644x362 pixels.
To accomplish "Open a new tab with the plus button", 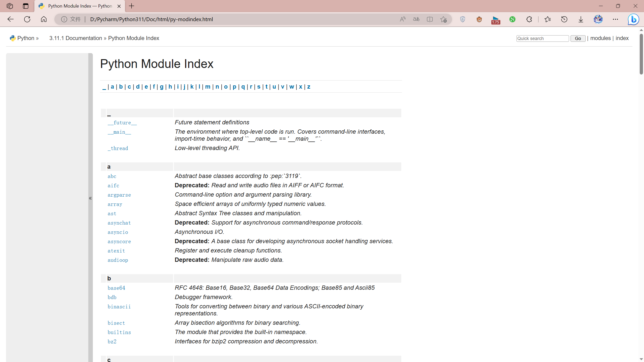I will (x=132, y=6).
